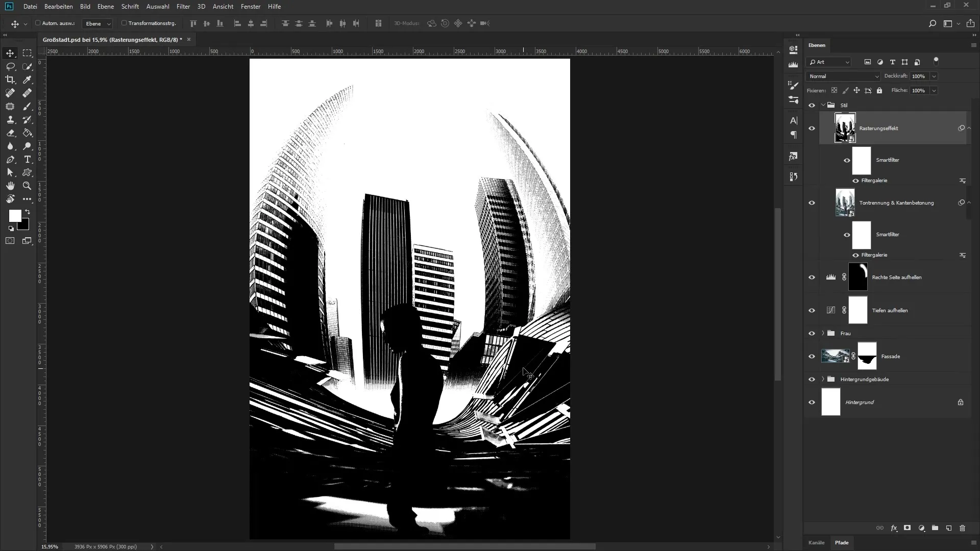
Task: Collapse the Stil group
Action: (823, 105)
